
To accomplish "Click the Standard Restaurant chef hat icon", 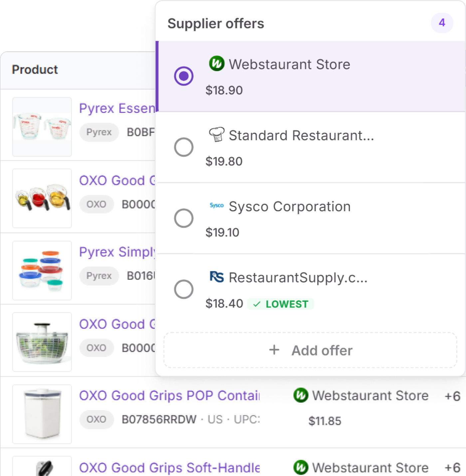I will tap(217, 135).
